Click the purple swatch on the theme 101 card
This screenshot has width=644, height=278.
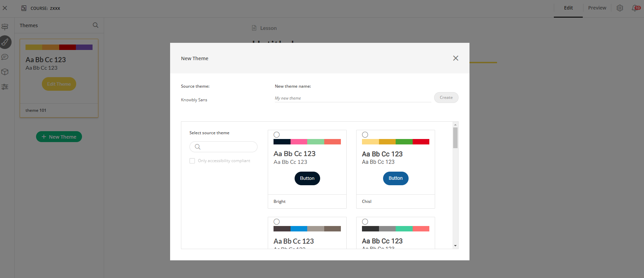click(x=84, y=47)
